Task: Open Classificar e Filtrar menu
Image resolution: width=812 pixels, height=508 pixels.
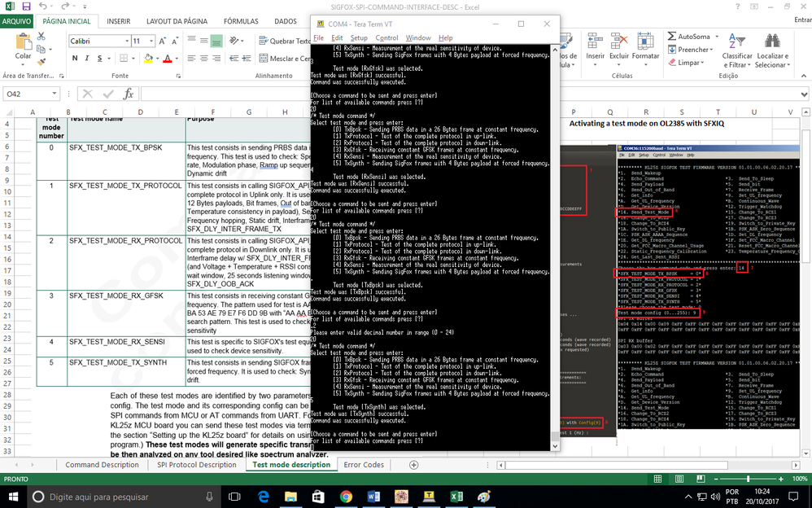Action: (x=737, y=50)
